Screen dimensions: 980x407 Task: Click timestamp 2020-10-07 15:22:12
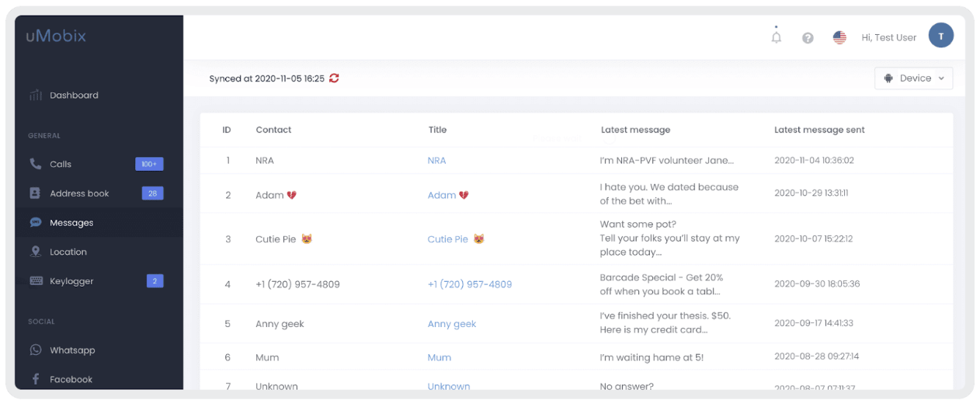tap(813, 238)
